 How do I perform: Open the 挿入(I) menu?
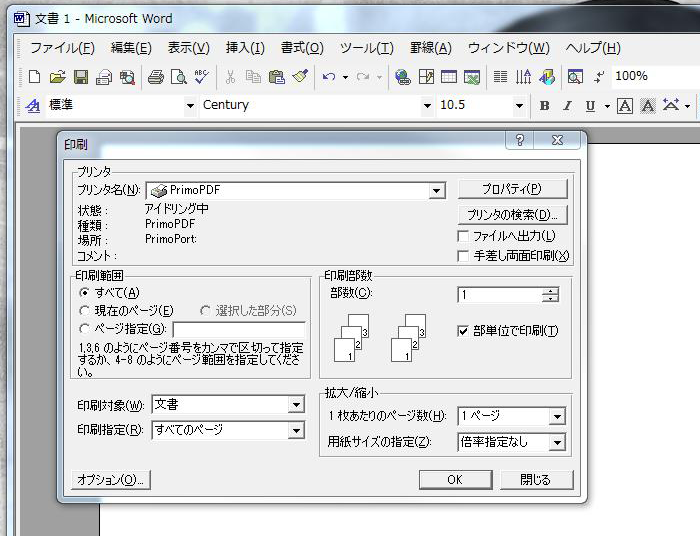[245, 48]
